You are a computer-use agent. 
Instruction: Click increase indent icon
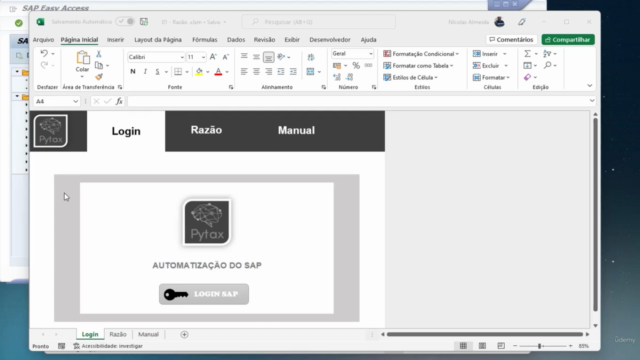tap(293, 71)
